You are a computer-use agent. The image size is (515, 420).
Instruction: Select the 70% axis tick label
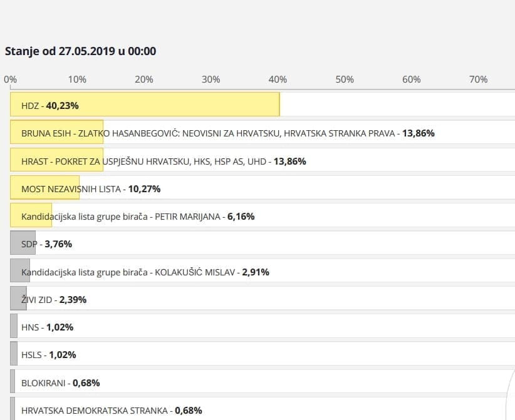tap(479, 79)
